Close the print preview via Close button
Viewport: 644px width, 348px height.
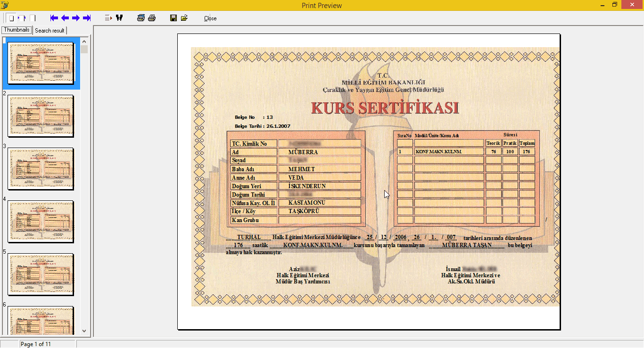click(x=210, y=18)
